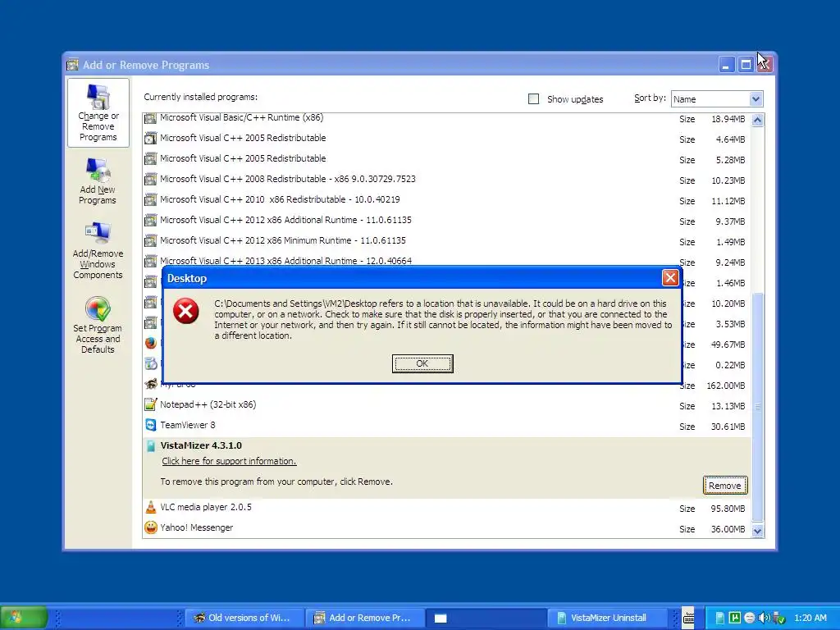Toggle the Show updates checkbox
The image size is (840, 630).
(533, 99)
